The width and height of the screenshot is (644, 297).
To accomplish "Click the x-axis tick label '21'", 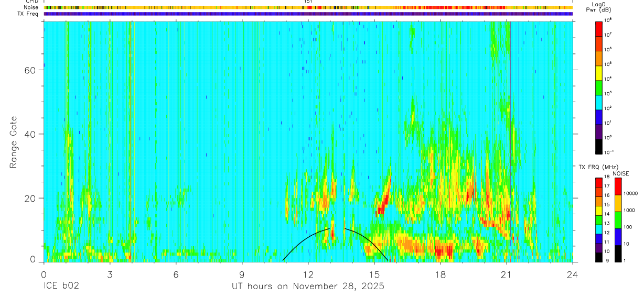I will click(x=507, y=274).
